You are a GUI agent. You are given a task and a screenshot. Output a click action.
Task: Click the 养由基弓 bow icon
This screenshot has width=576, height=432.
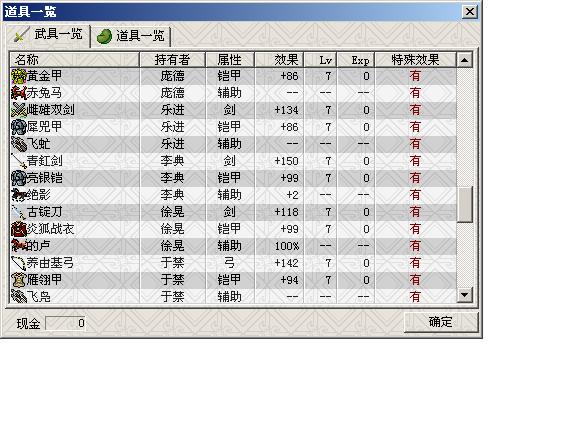click(x=18, y=263)
